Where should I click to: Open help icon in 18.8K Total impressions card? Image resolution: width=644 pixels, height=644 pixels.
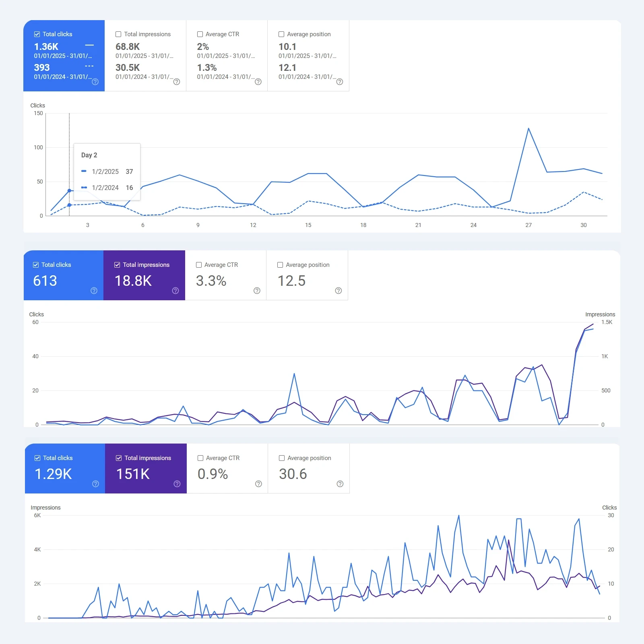[175, 291]
